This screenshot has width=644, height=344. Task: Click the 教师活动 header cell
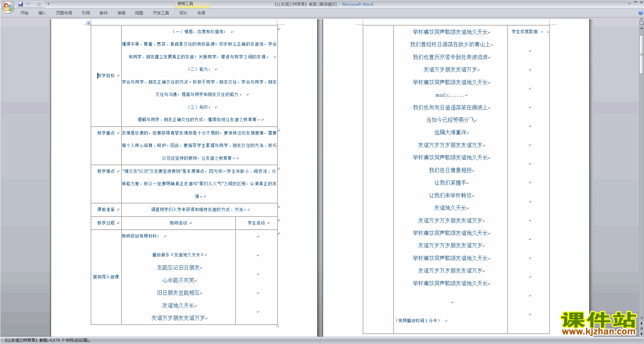click(178, 223)
